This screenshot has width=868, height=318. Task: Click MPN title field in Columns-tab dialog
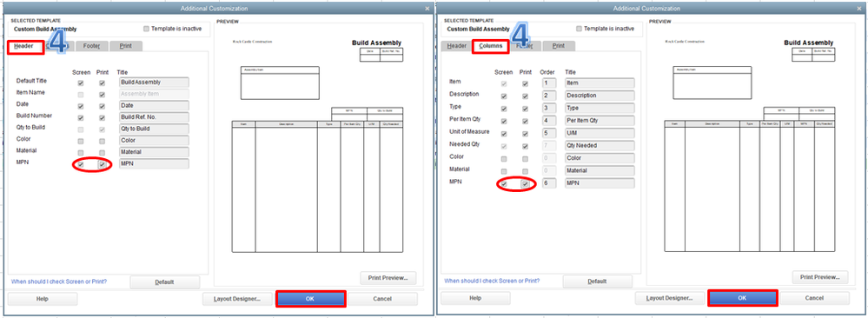click(x=600, y=183)
